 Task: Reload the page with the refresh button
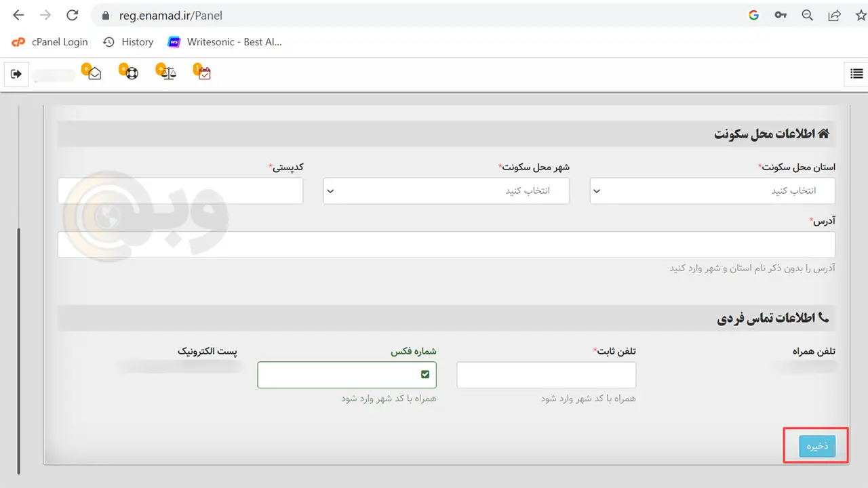pyautogui.click(x=72, y=15)
